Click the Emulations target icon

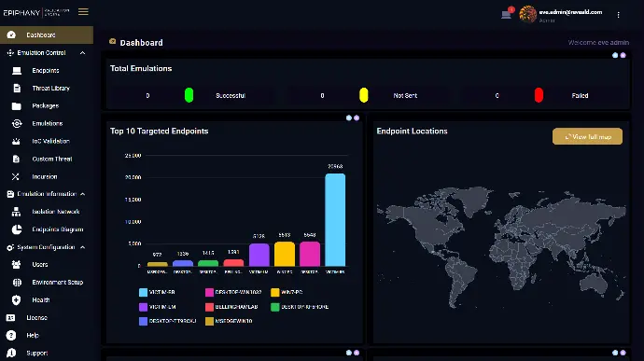coord(17,124)
